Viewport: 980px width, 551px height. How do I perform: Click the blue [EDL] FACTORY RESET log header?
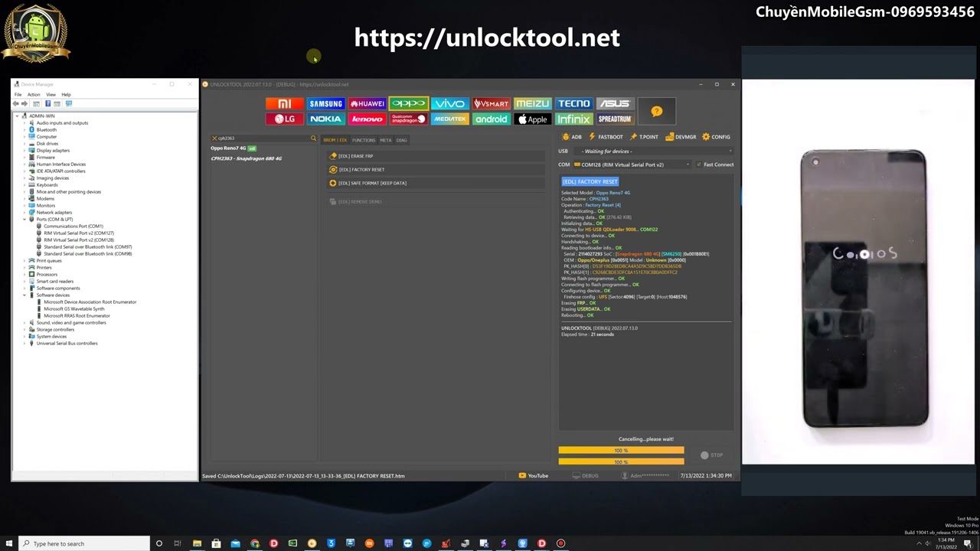(x=590, y=181)
